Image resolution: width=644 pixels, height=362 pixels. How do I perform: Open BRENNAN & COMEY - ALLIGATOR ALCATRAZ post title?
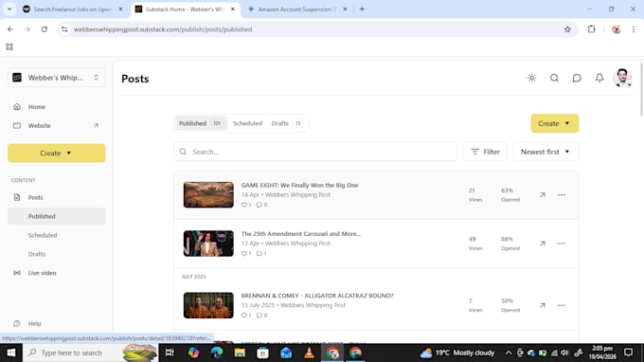(x=317, y=296)
